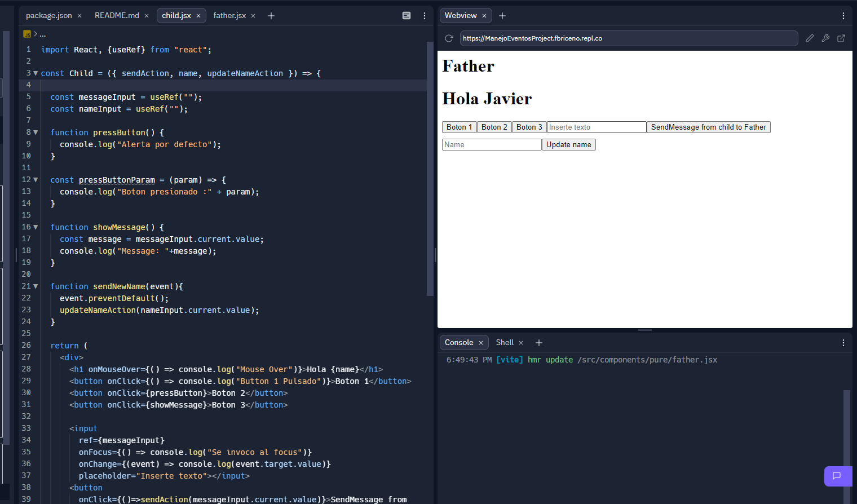The height and width of the screenshot is (504, 857).
Task: Collapse the Child component fold at line 3
Action: click(x=35, y=73)
